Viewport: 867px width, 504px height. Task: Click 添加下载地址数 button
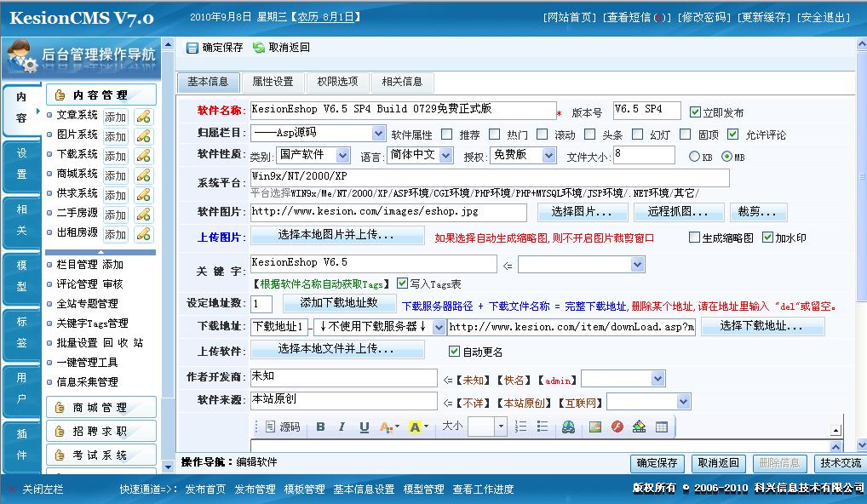click(339, 303)
